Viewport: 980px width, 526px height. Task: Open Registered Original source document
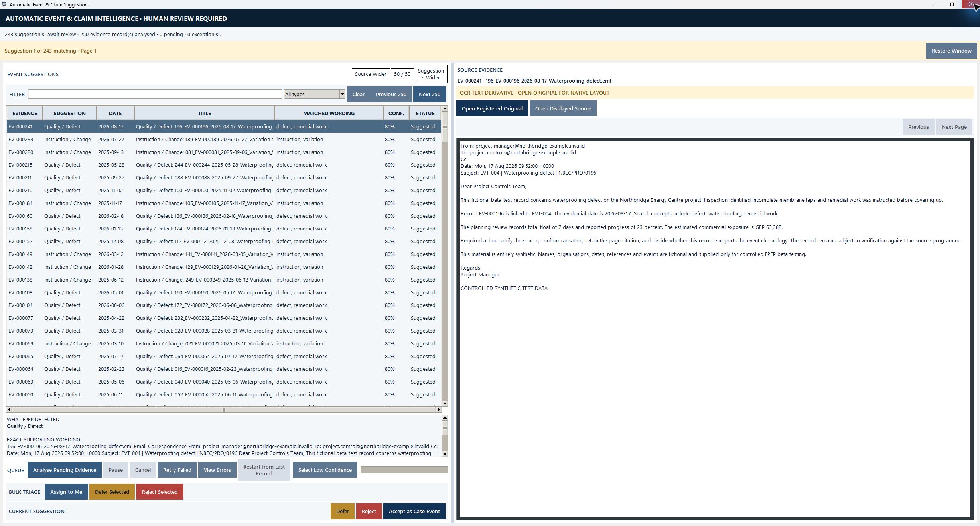(x=492, y=108)
